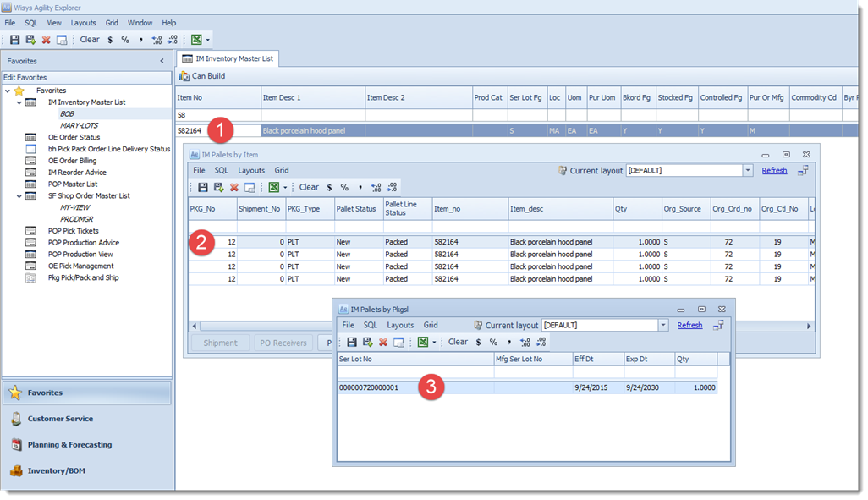Click Refresh link in IM Pallets by Item
This screenshot has height=500, width=868.
[774, 171]
